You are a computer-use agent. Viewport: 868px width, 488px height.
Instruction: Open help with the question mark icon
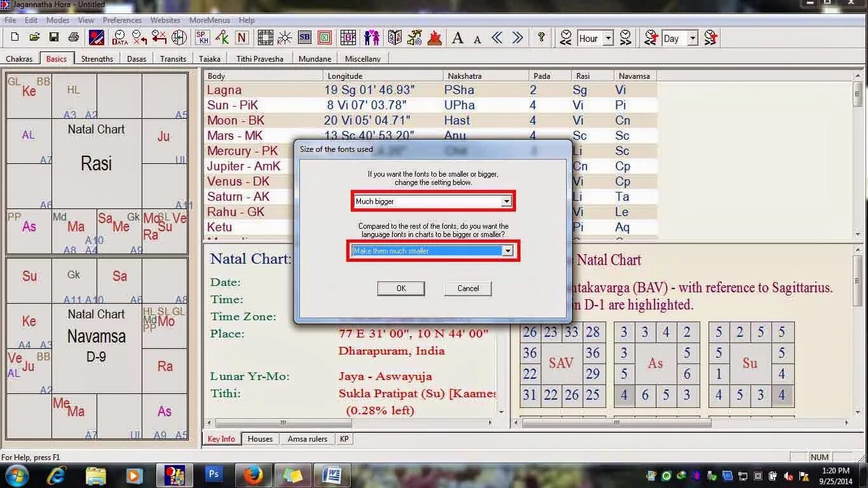coord(541,37)
